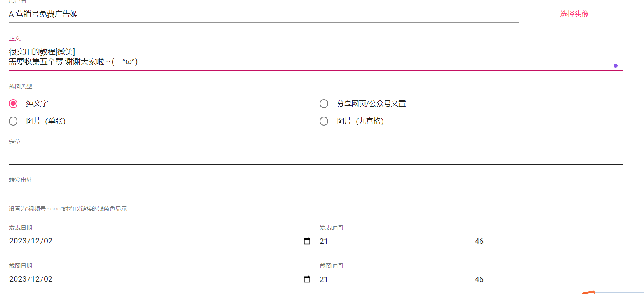Image resolution: width=644 pixels, height=294 pixels.
Task: Choose the 图片（单张）radio option
Action: 13,121
